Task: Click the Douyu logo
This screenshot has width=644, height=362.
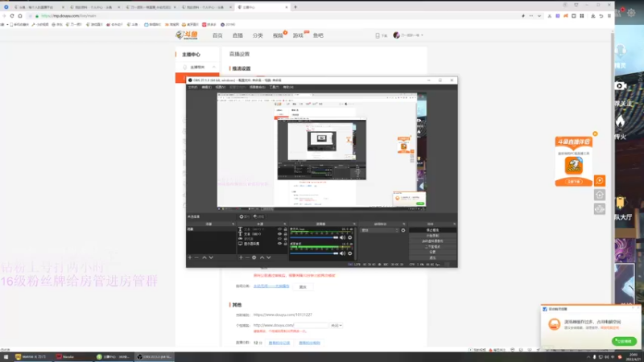Action: coord(187,35)
